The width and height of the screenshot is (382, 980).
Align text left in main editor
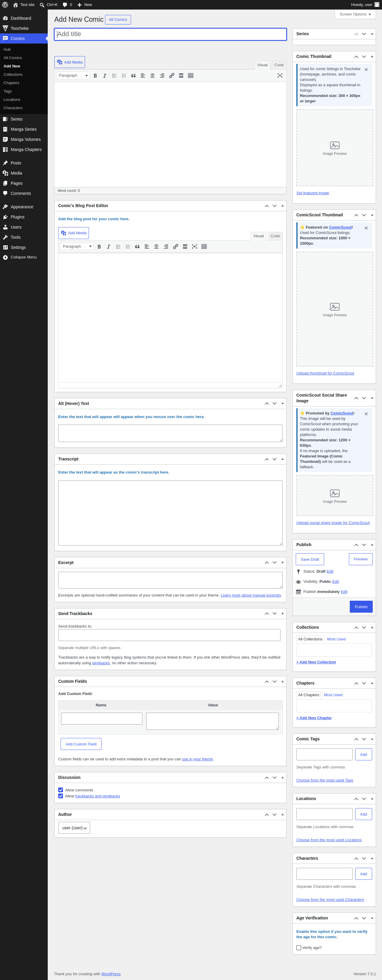pos(143,76)
